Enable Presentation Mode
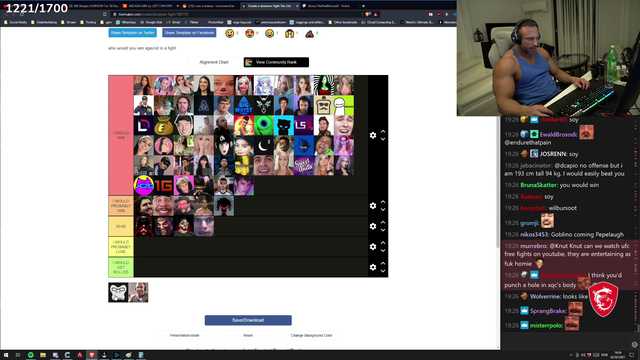Viewport: 640px width, 360px height. pos(184,336)
